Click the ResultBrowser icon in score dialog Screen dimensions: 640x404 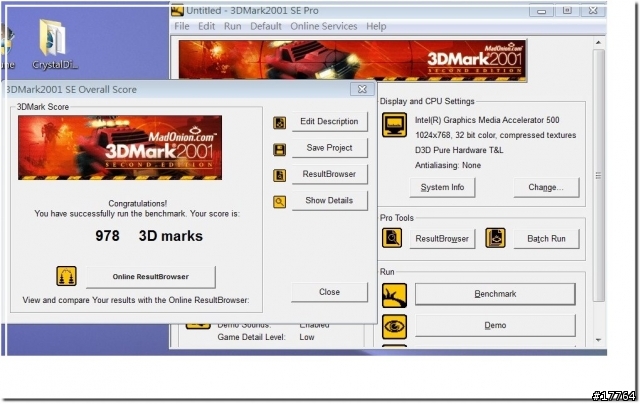tap(280, 175)
